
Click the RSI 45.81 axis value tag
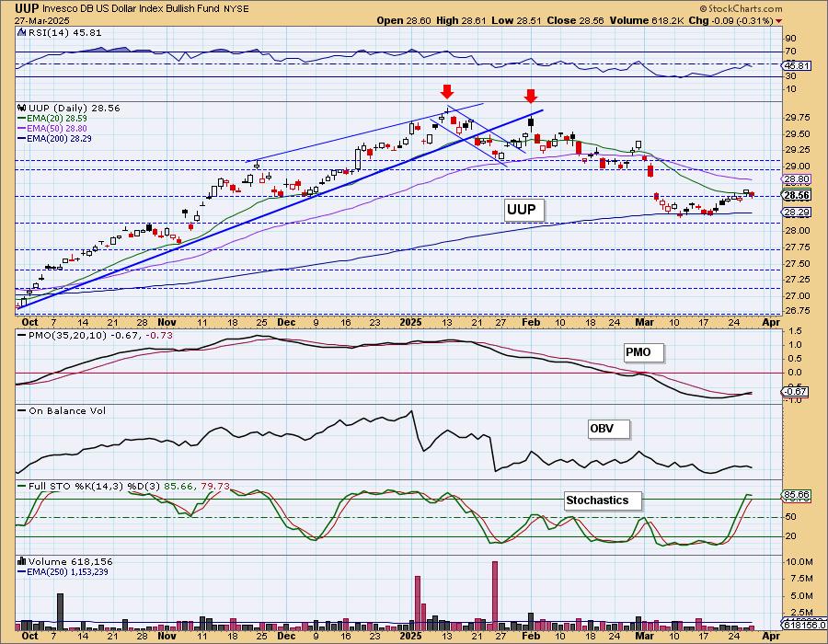coord(797,66)
